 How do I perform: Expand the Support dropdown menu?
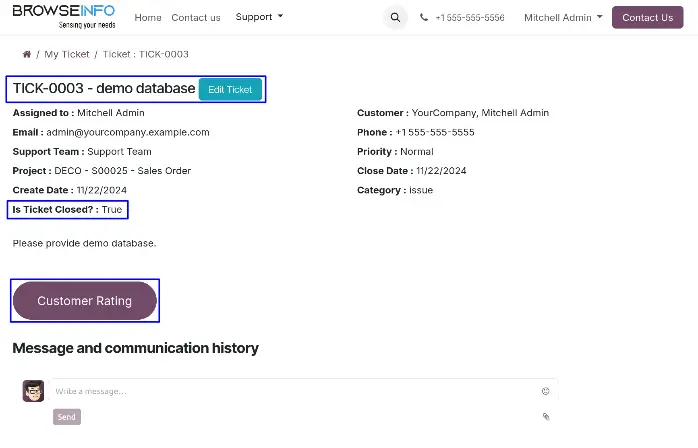pyautogui.click(x=259, y=17)
